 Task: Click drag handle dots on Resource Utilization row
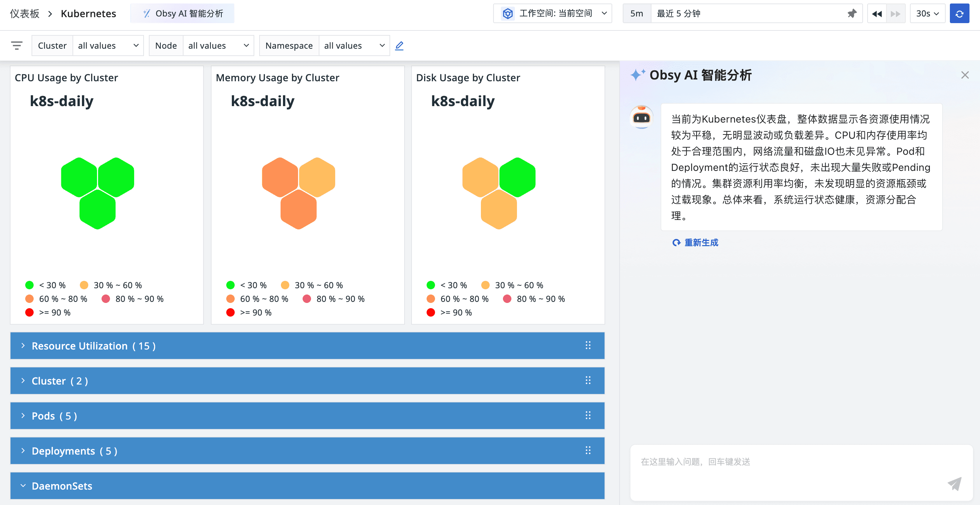[588, 345]
